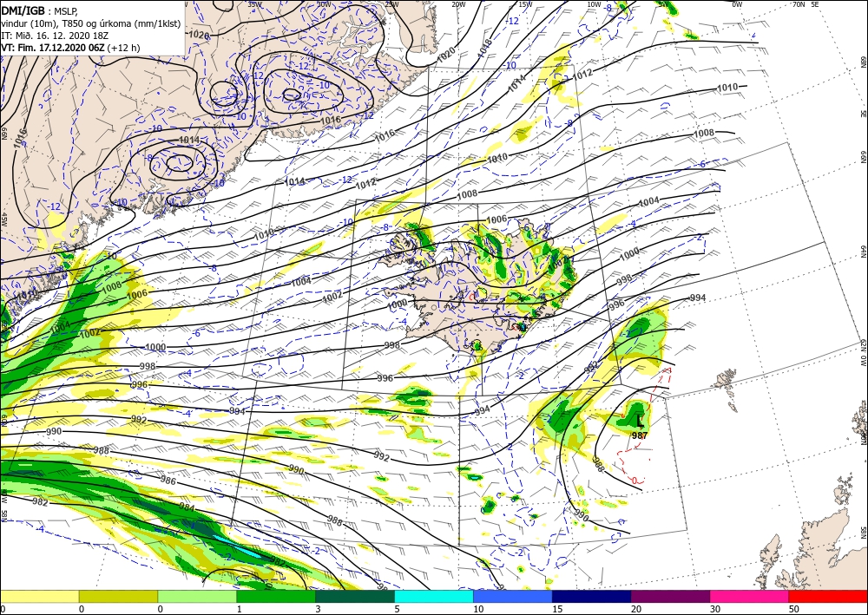Click the legend value '1'
Viewport: 868px width, 615px height.
tap(240, 609)
